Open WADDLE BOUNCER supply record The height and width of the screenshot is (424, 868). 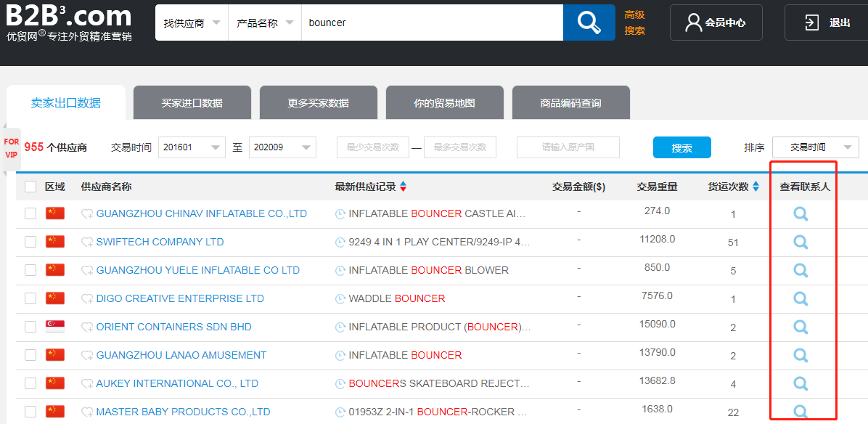tap(397, 298)
